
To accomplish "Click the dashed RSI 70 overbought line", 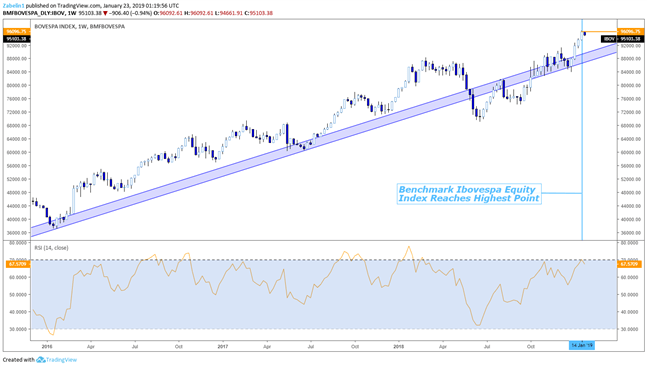I will [324, 260].
